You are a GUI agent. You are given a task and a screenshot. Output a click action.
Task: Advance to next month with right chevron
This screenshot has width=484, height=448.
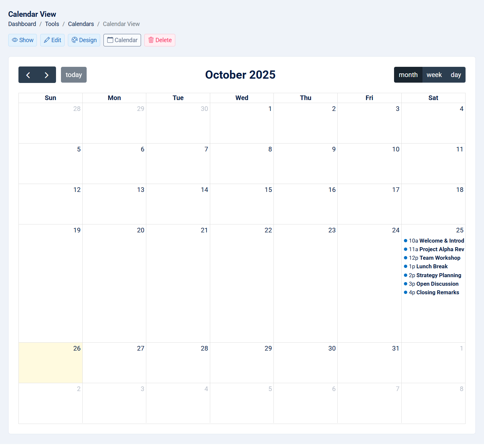coord(46,75)
